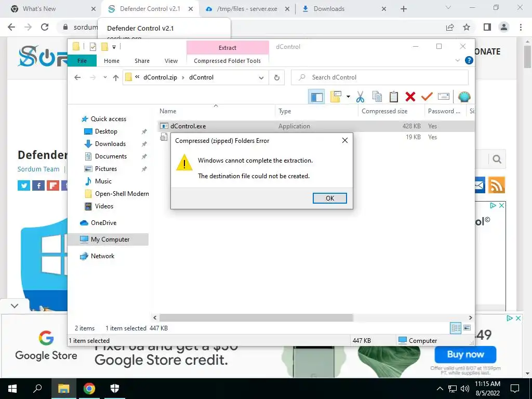Toggle Chrome side panel icon
Viewport: 532px width, 399px height.
click(x=487, y=27)
